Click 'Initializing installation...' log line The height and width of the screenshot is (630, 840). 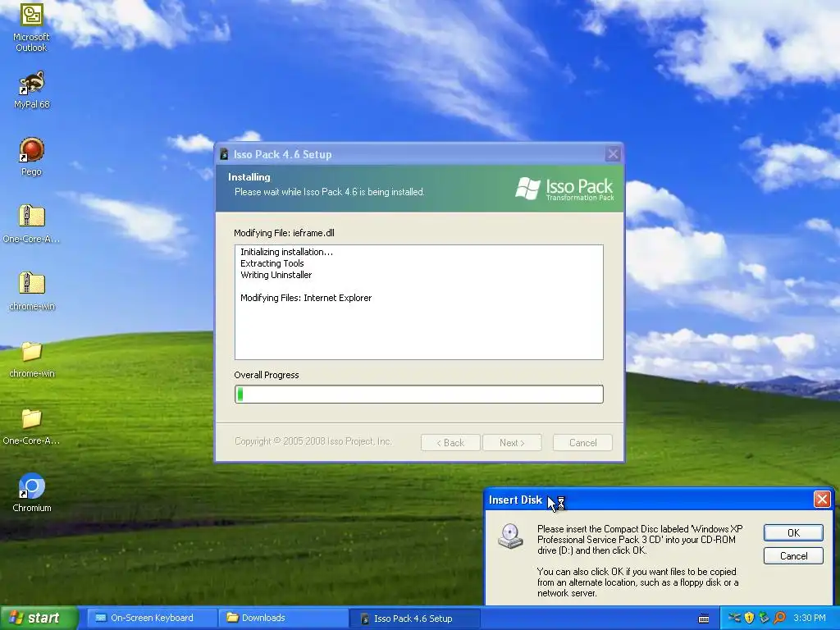coord(286,252)
